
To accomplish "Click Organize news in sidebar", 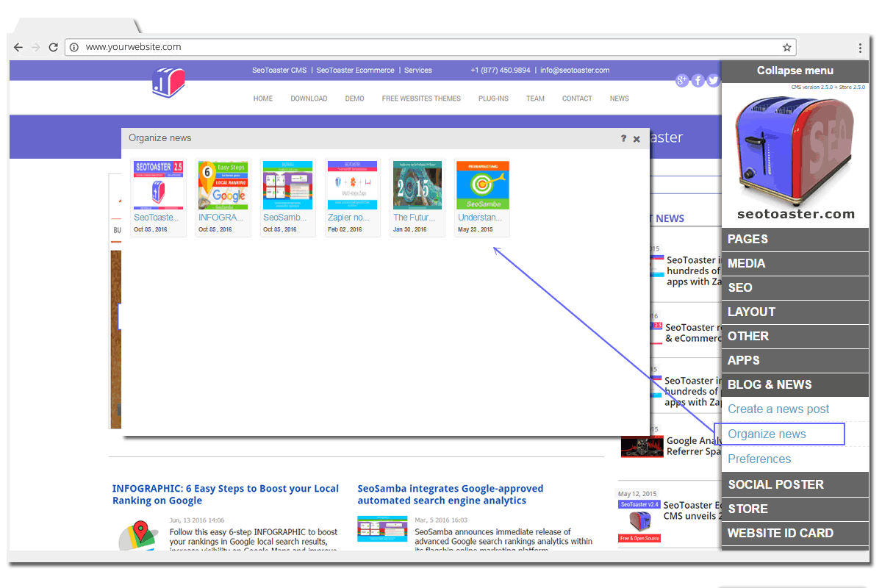I will (767, 434).
